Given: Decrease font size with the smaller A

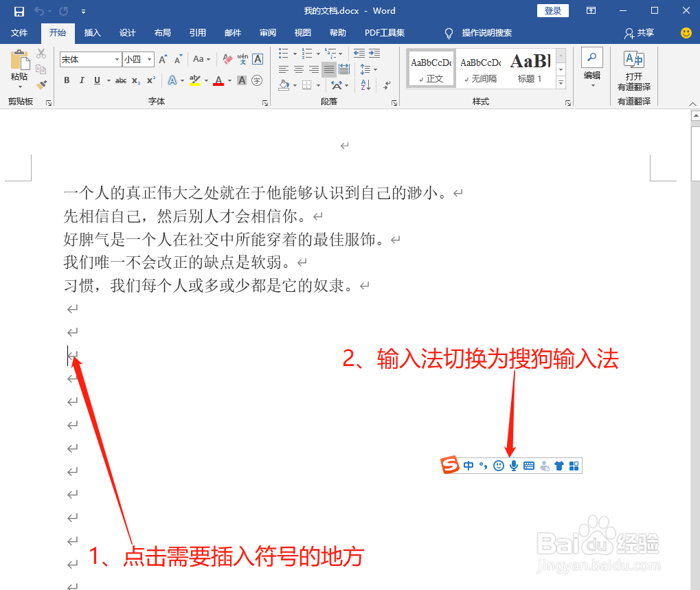Looking at the screenshot, I should pos(178,59).
